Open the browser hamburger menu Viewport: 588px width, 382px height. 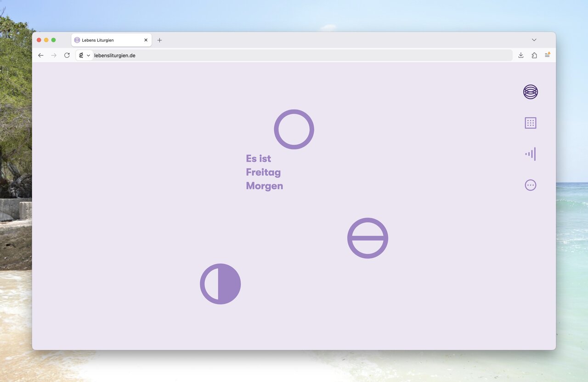point(547,55)
